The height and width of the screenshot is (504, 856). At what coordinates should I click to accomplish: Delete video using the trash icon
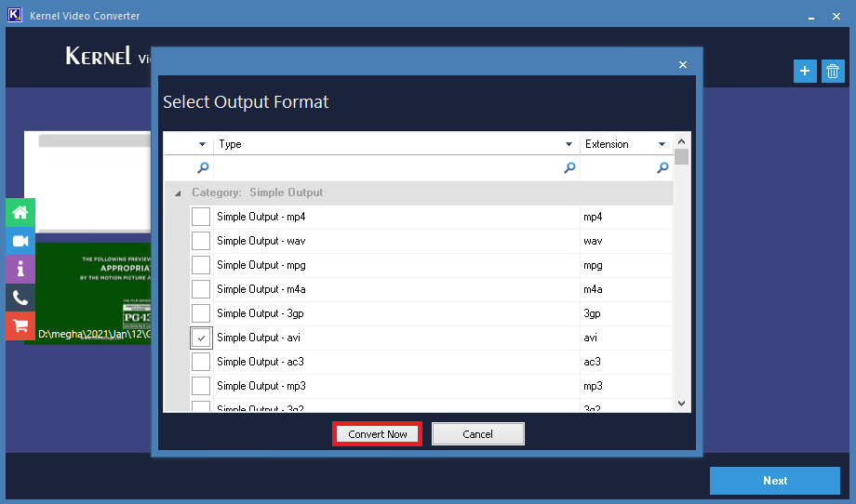click(x=833, y=71)
